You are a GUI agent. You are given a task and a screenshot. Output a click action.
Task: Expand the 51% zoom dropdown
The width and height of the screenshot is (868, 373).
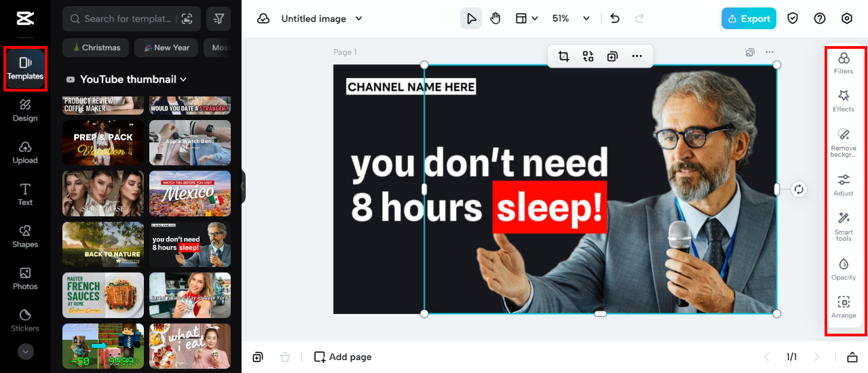pos(586,18)
